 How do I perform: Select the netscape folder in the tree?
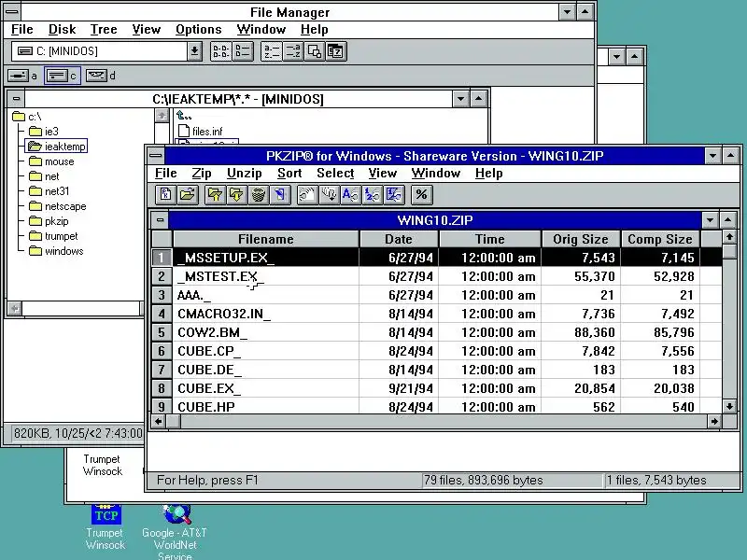tap(58, 206)
